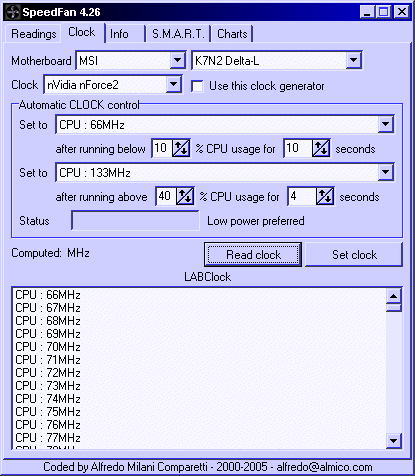Image resolution: width=415 pixels, height=476 pixels.
Task: Select CPU : 72MHz in the list
Action: 200,373
